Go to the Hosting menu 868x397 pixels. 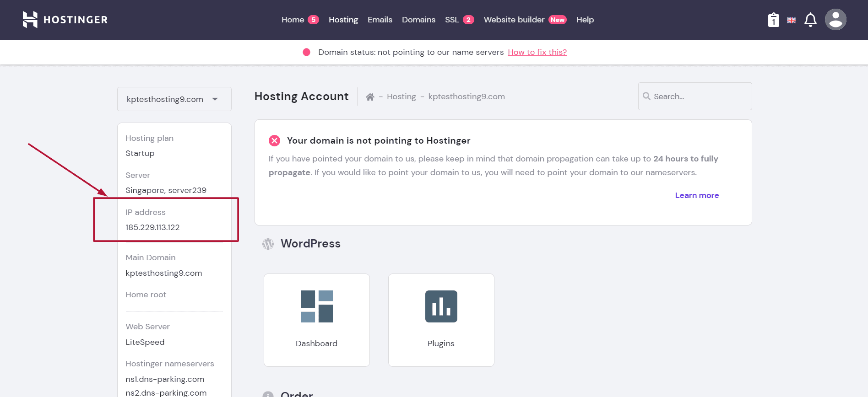tap(343, 20)
